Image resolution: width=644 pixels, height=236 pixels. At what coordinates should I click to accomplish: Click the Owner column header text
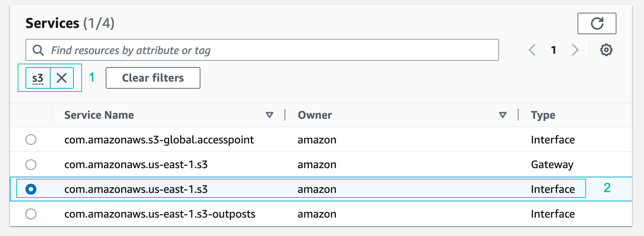pos(315,115)
